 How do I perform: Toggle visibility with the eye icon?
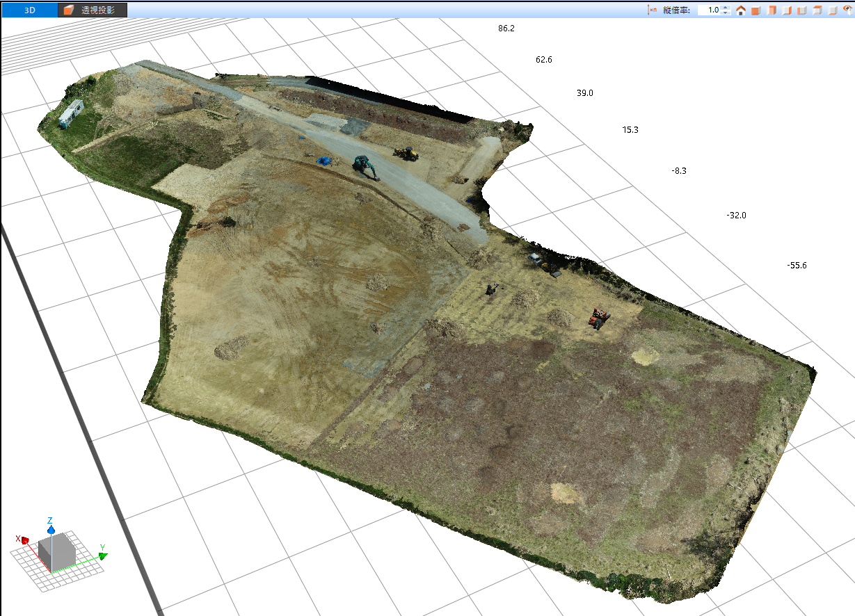847,10
